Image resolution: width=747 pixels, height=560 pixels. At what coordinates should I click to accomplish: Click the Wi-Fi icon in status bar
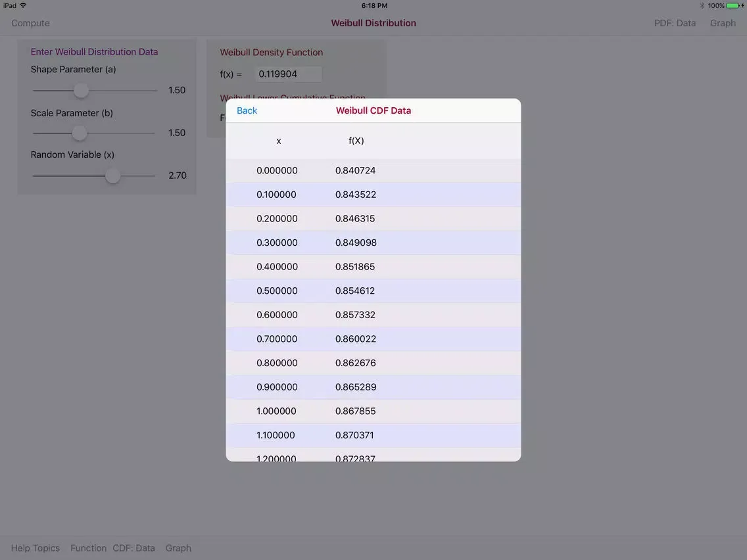pos(23,5)
